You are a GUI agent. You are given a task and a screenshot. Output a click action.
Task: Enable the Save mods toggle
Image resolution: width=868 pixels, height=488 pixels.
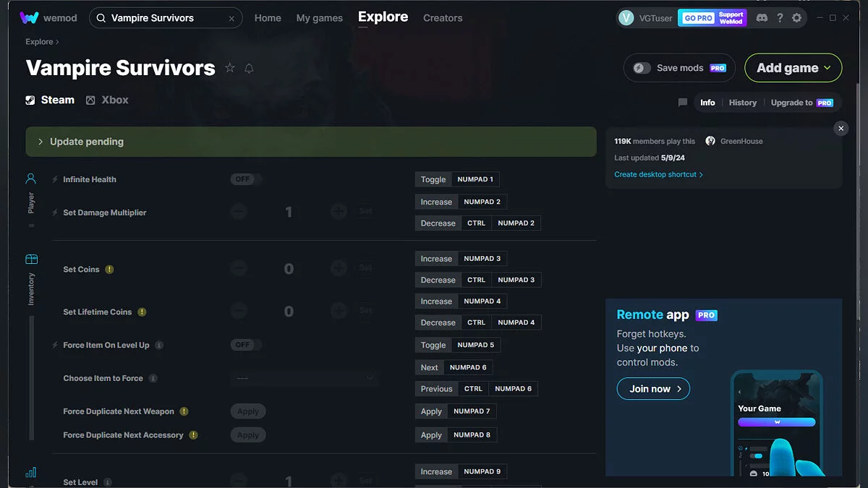(x=642, y=68)
